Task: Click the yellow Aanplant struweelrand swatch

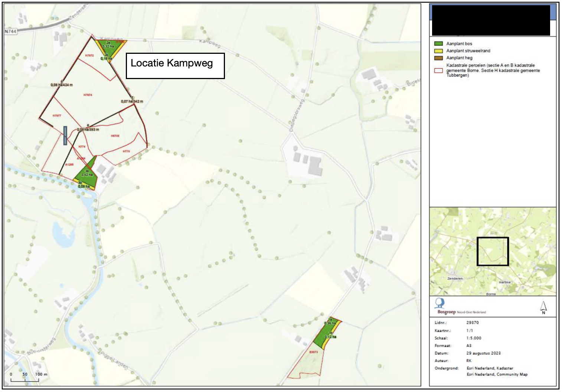Action: tap(438, 51)
